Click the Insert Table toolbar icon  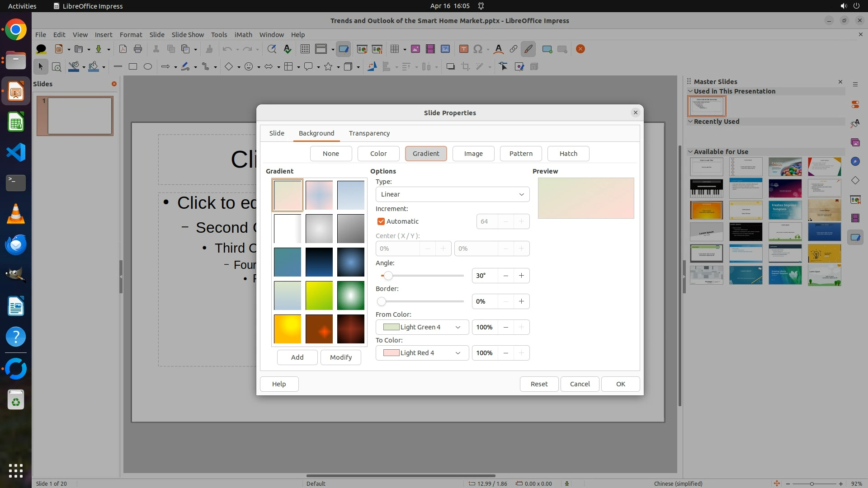[x=395, y=49]
